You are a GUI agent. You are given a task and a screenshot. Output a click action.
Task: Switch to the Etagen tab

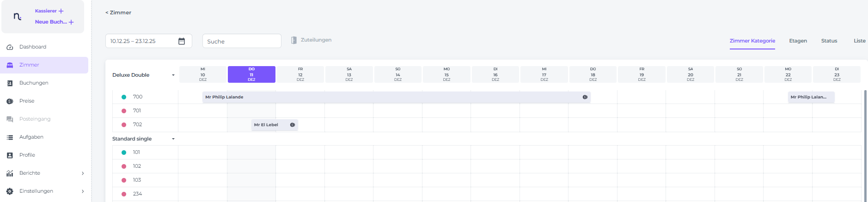[798, 41]
